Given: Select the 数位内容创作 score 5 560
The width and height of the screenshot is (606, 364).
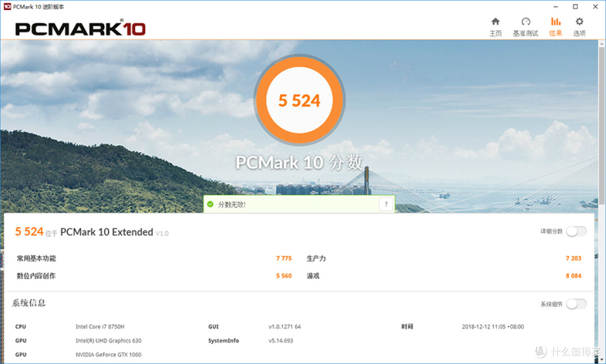Looking at the screenshot, I should [284, 275].
